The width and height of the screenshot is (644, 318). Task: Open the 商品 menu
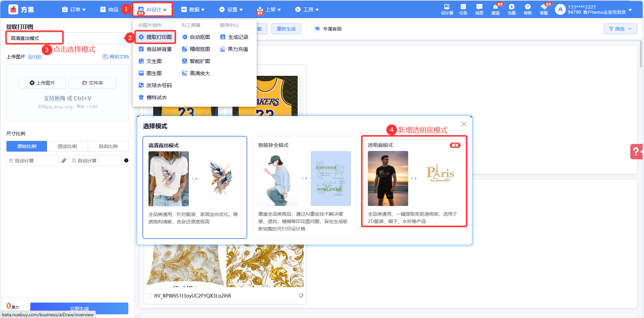tap(109, 9)
